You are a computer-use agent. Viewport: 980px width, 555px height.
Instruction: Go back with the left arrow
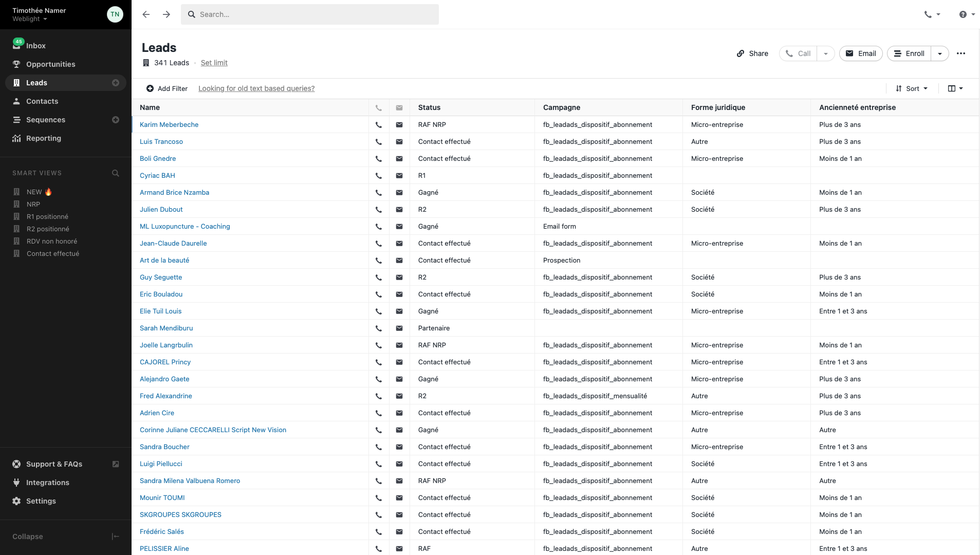coord(146,14)
